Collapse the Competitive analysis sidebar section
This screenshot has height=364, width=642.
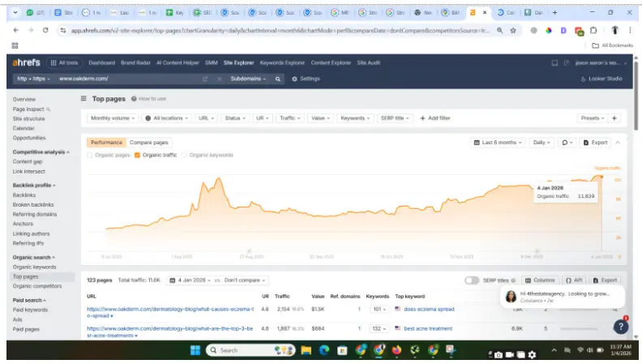[41, 152]
